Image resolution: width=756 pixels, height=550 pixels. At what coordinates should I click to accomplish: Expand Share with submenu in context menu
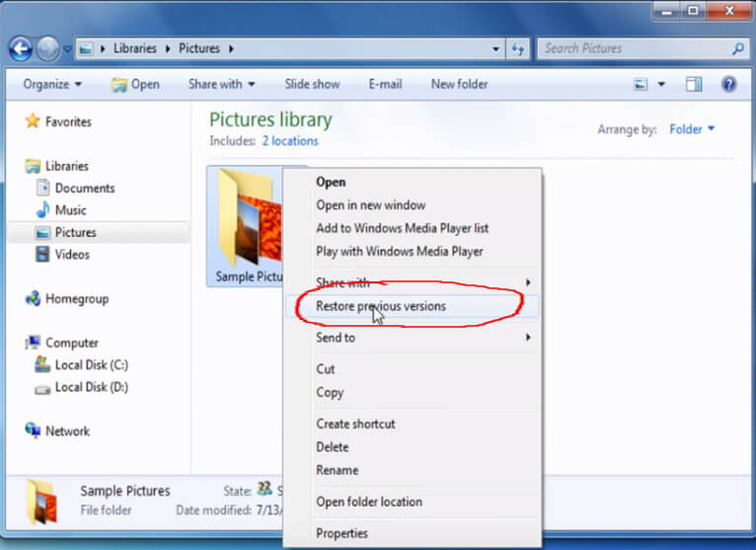[413, 282]
